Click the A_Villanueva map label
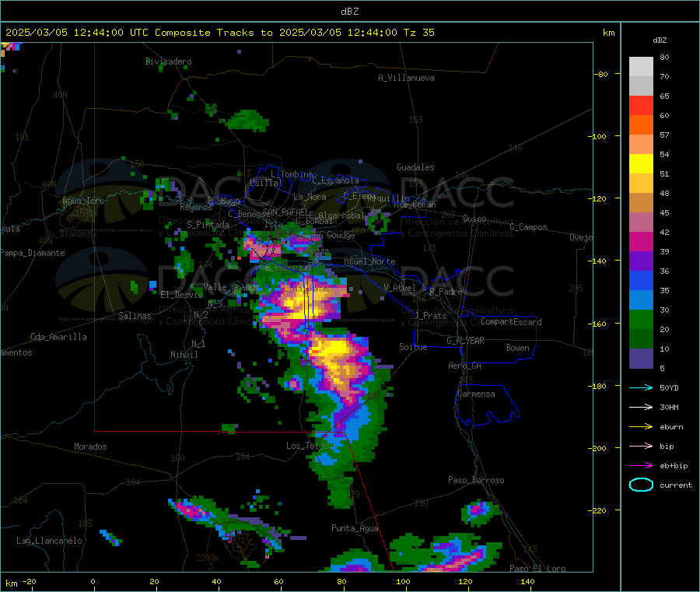The height and width of the screenshot is (592, 700). (406, 78)
